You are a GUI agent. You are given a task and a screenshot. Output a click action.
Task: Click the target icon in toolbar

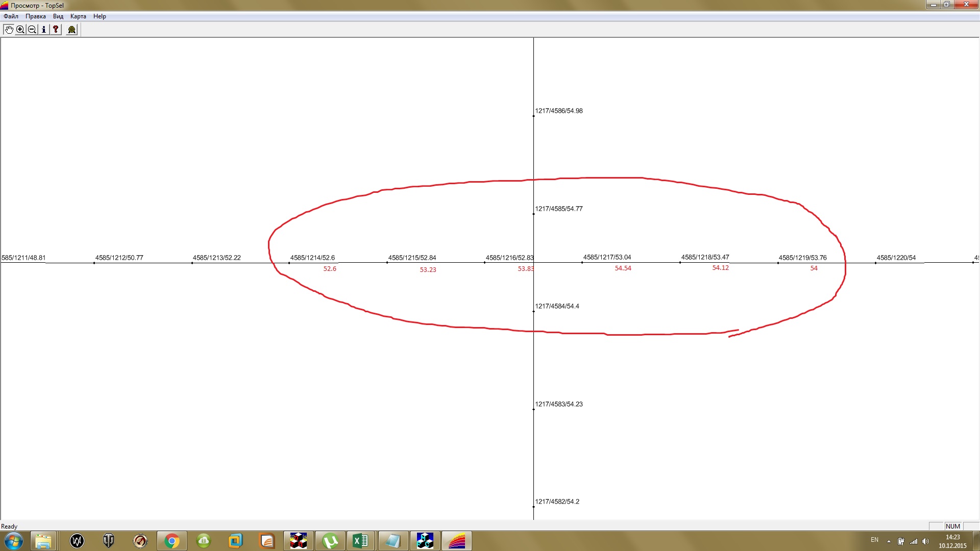tap(72, 30)
